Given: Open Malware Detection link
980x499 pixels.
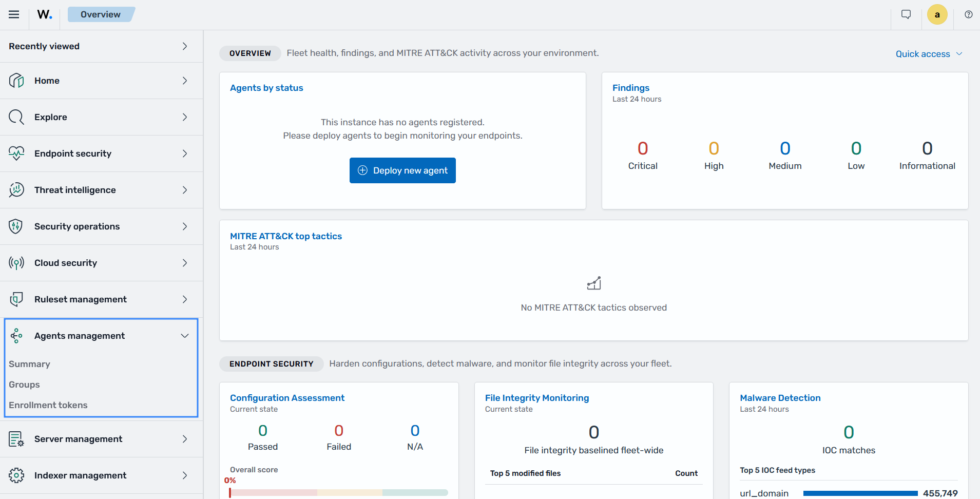Looking at the screenshot, I should click(x=780, y=398).
